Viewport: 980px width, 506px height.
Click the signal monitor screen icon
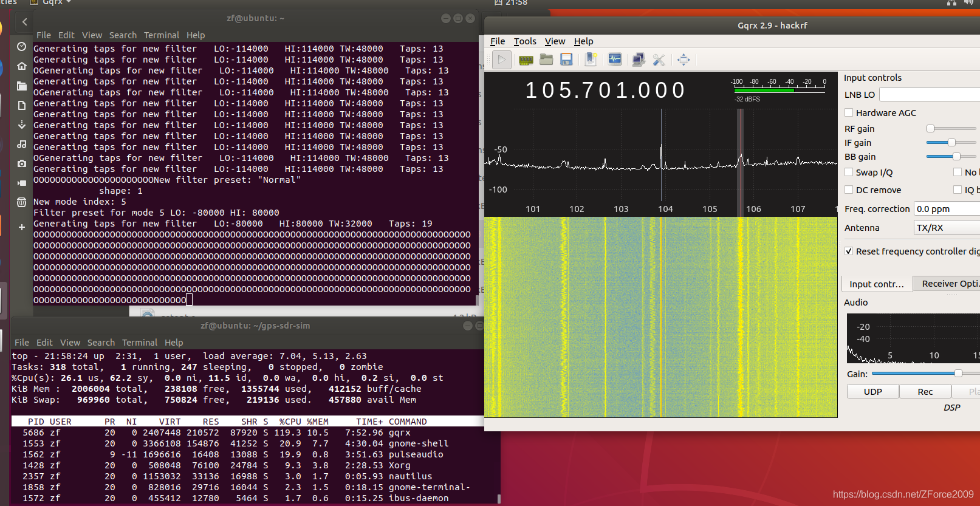(x=615, y=60)
